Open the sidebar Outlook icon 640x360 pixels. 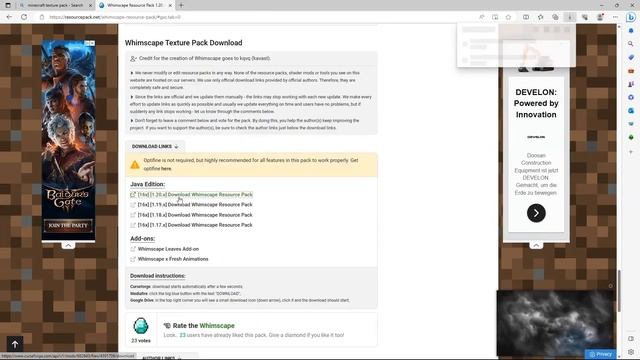click(631, 111)
